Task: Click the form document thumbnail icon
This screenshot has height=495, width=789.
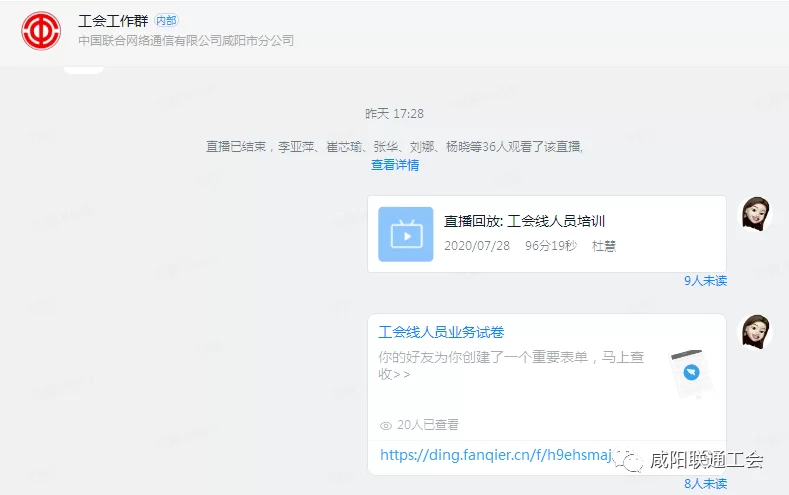Action: pyautogui.click(x=687, y=374)
